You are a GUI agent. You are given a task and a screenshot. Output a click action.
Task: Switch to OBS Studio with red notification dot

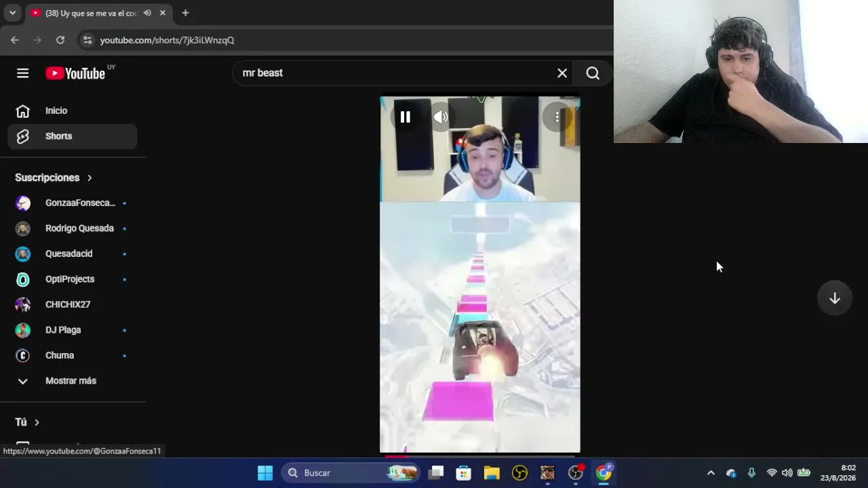point(576,473)
